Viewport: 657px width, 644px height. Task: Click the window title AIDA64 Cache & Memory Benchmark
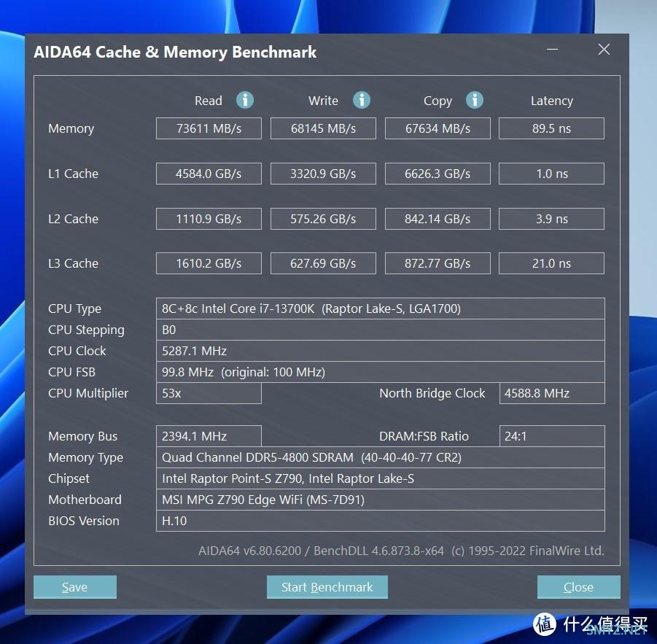175,52
